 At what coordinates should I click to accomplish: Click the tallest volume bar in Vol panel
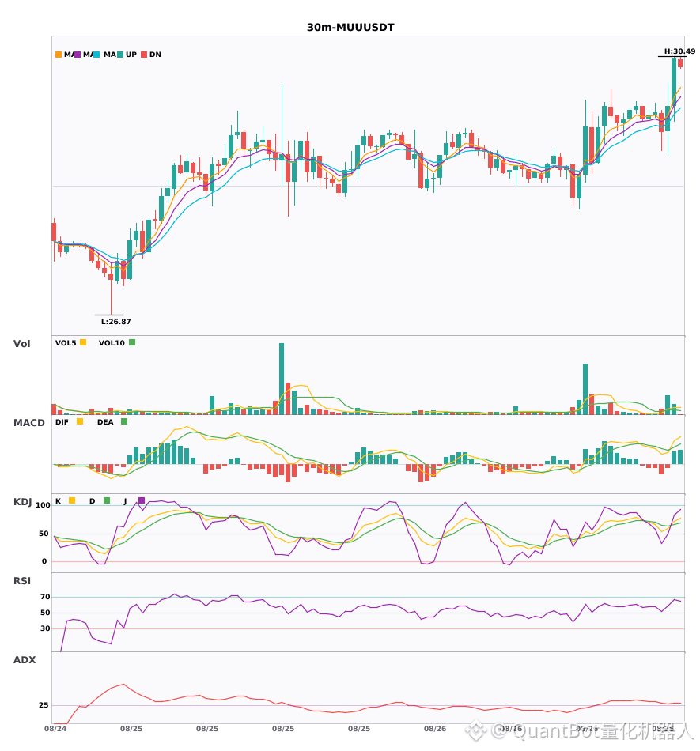[282, 379]
